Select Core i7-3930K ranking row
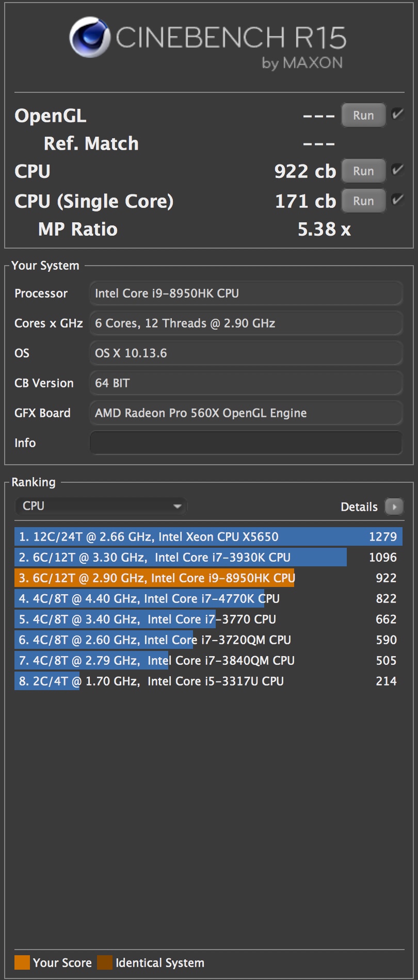The image size is (418, 980). [208, 557]
